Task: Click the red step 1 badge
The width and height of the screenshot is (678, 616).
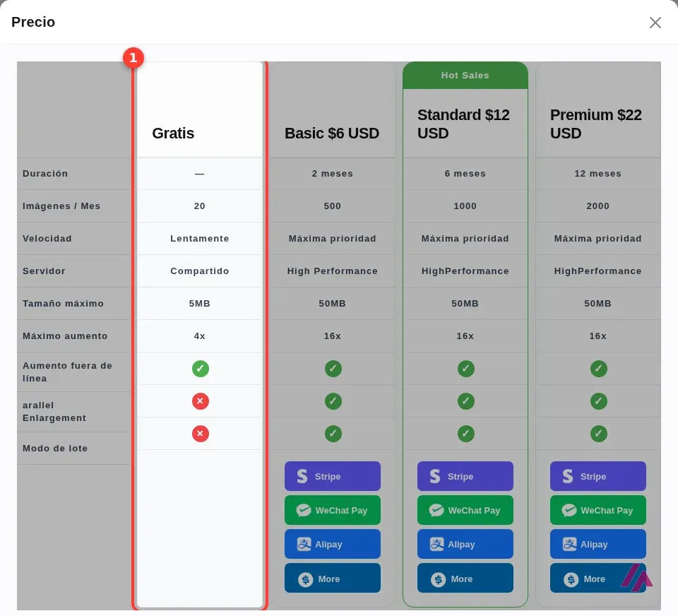Action: (x=133, y=57)
